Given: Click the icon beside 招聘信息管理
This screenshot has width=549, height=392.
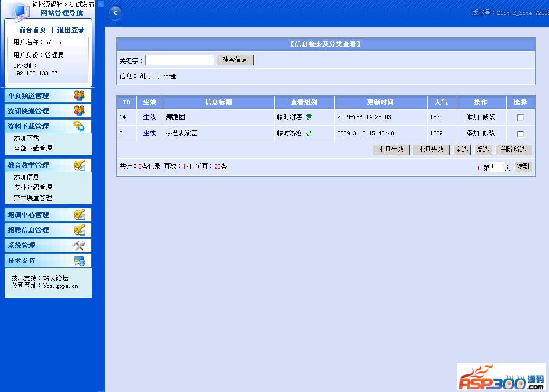Looking at the screenshot, I should pyautogui.click(x=79, y=230).
